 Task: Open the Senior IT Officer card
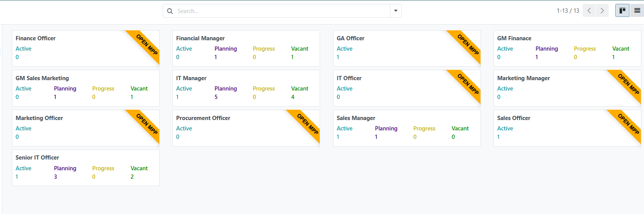pos(37,158)
